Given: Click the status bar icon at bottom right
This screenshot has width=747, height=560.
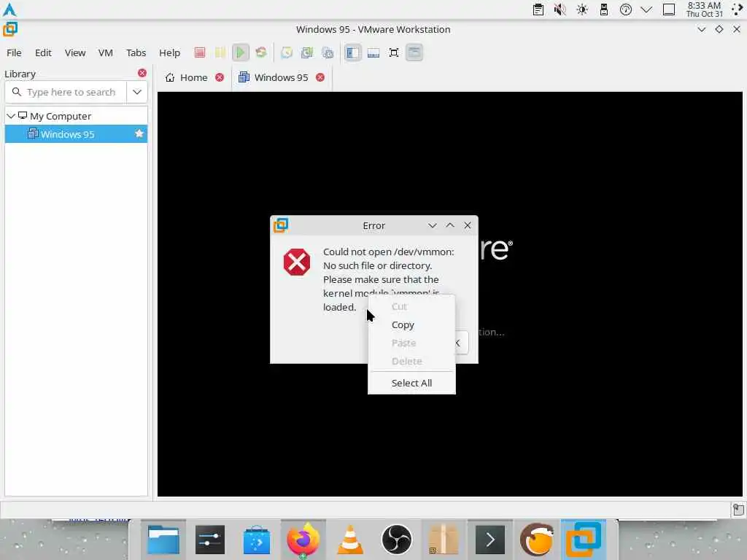Looking at the screenshot, I should (x=738, y=510).
